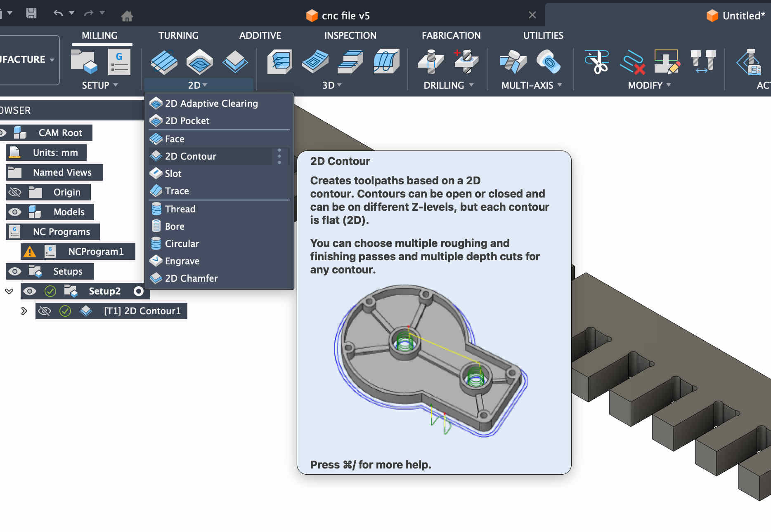Toggle visibility eye of CAM Root

pos(2,133)
